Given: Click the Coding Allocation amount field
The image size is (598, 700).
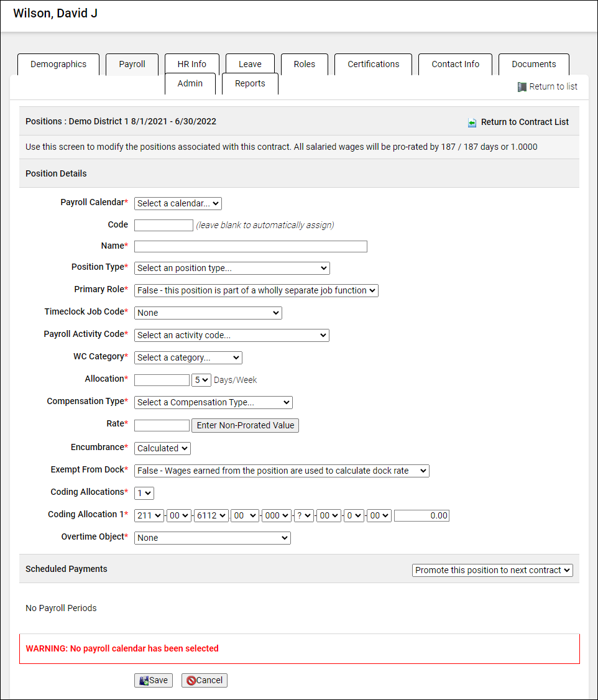Looking at the screenshot, I should pyautogui.click(x=421, y=515).
